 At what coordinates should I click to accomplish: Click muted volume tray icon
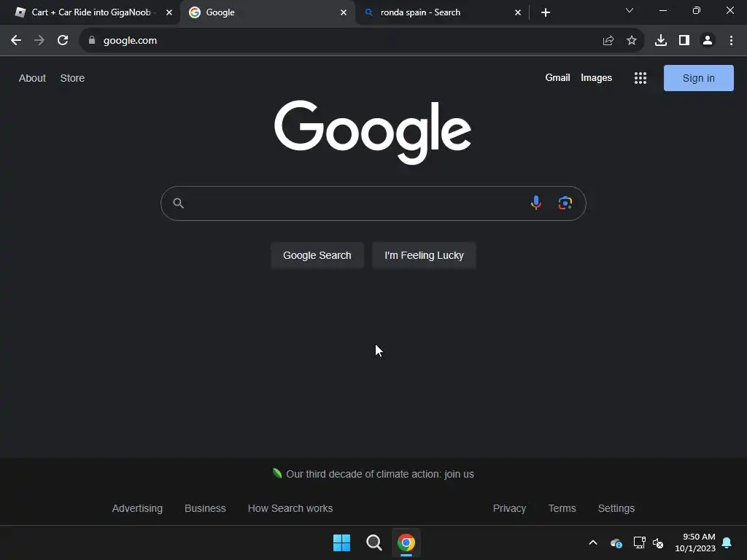[x=659, y=542]
